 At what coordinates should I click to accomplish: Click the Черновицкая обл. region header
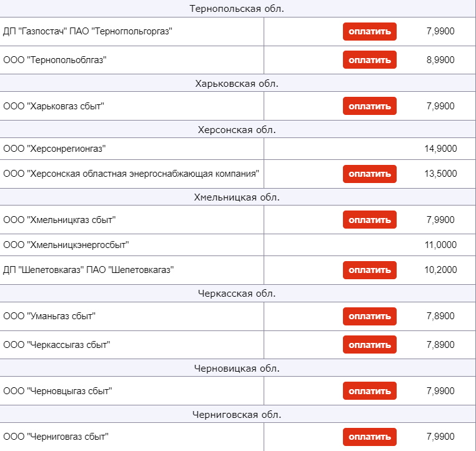[x=237, y=369]
